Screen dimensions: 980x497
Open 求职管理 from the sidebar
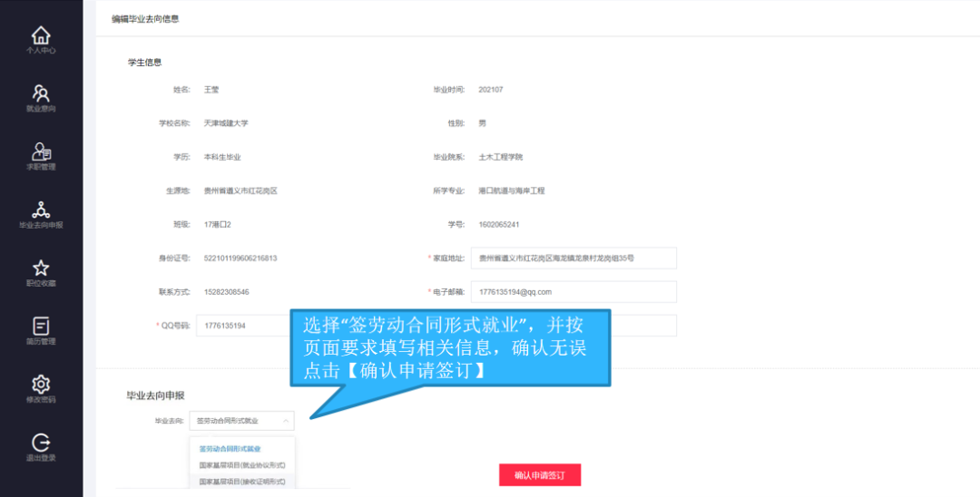(41, 151)
